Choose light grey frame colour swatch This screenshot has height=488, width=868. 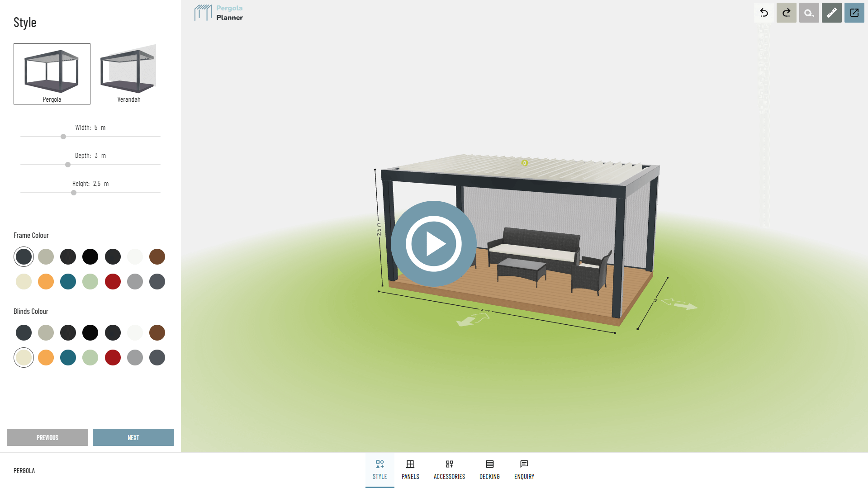135,282
